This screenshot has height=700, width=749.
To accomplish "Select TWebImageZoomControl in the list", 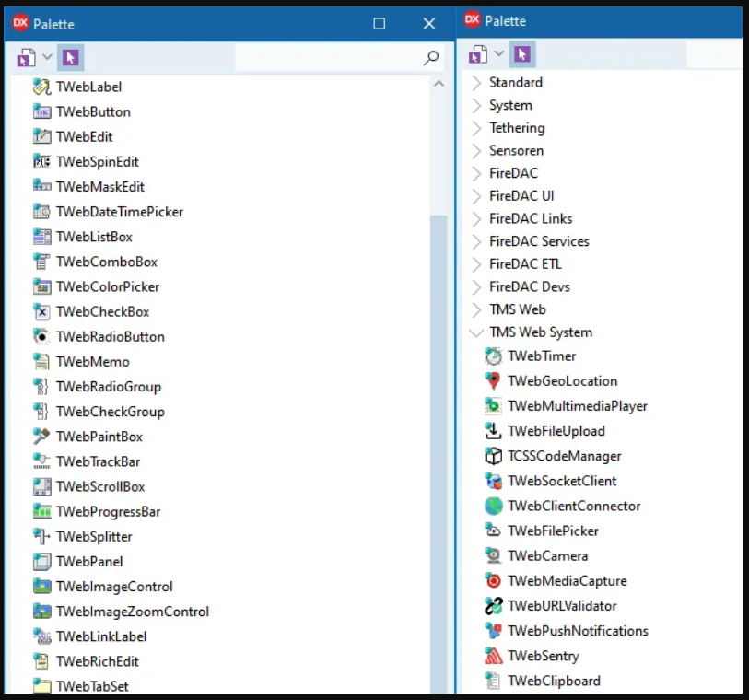I will (x=133, y=612).
